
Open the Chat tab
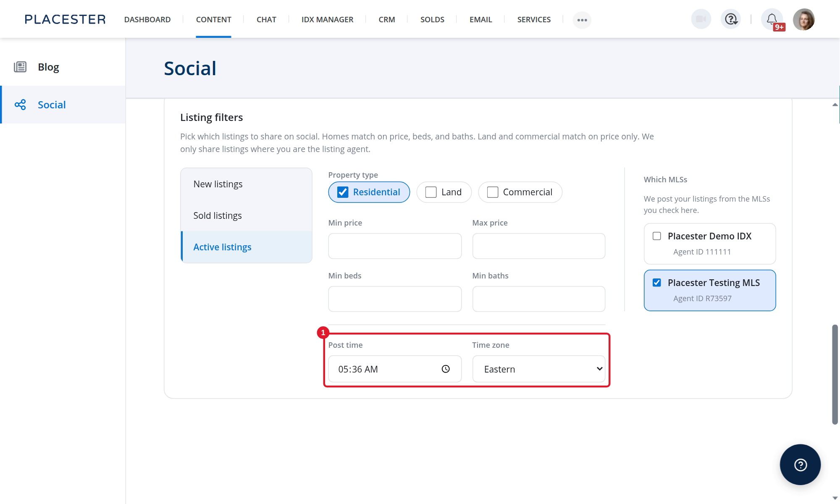266,19
